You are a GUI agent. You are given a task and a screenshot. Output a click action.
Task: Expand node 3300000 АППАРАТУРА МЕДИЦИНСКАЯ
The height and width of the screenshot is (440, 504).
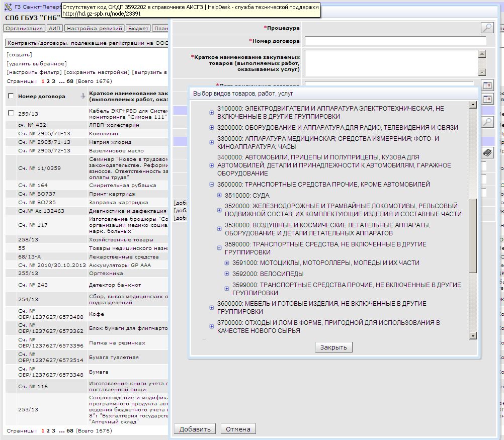[211, 142]
